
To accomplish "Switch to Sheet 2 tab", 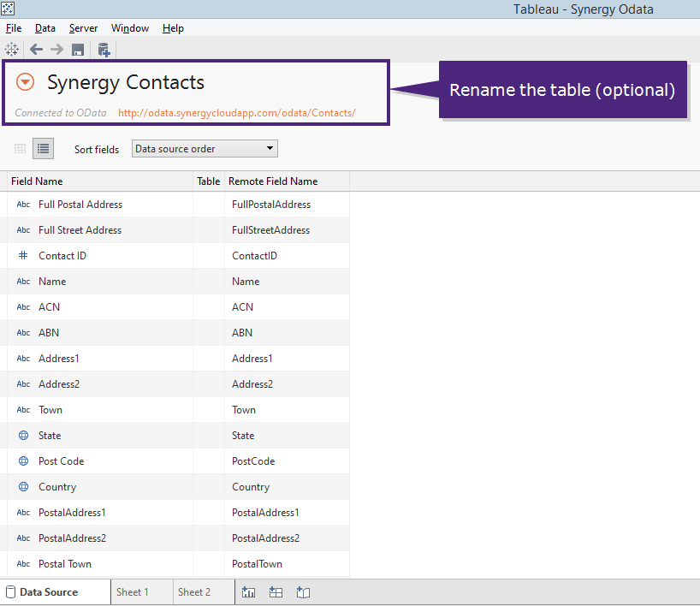I will (x=204, y=592).
